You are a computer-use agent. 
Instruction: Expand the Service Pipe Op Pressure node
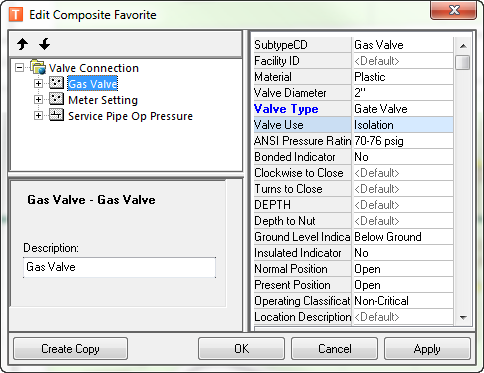click(x=38, y=115)
